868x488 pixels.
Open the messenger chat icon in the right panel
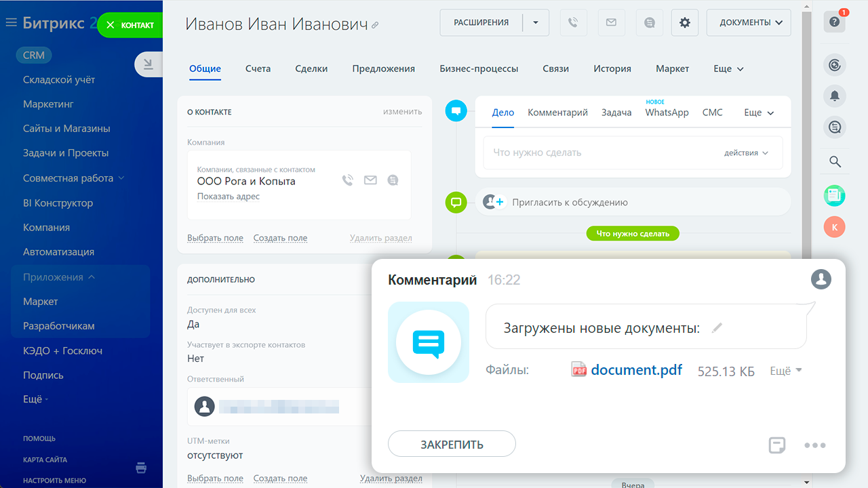tap(835, 127)
